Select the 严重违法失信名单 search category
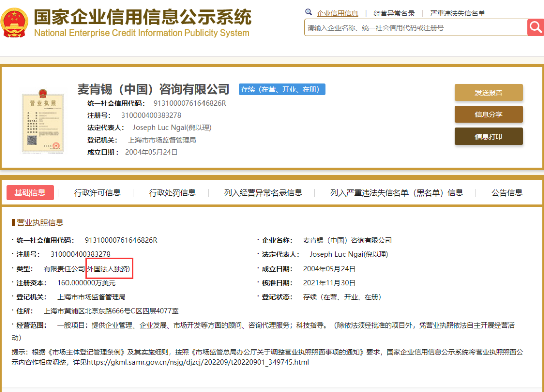This screenshot has height=392, width=544. click(457, 13)
